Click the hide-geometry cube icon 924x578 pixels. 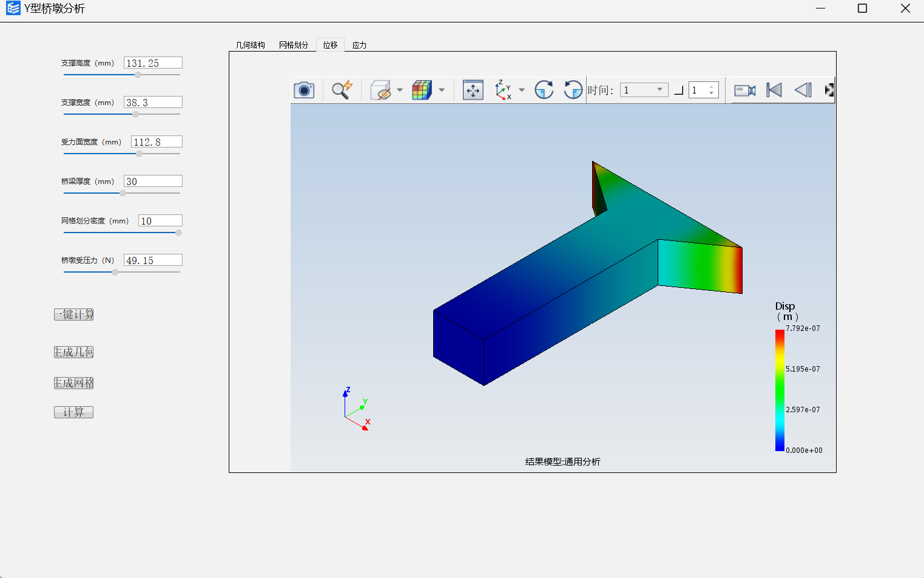380,90
